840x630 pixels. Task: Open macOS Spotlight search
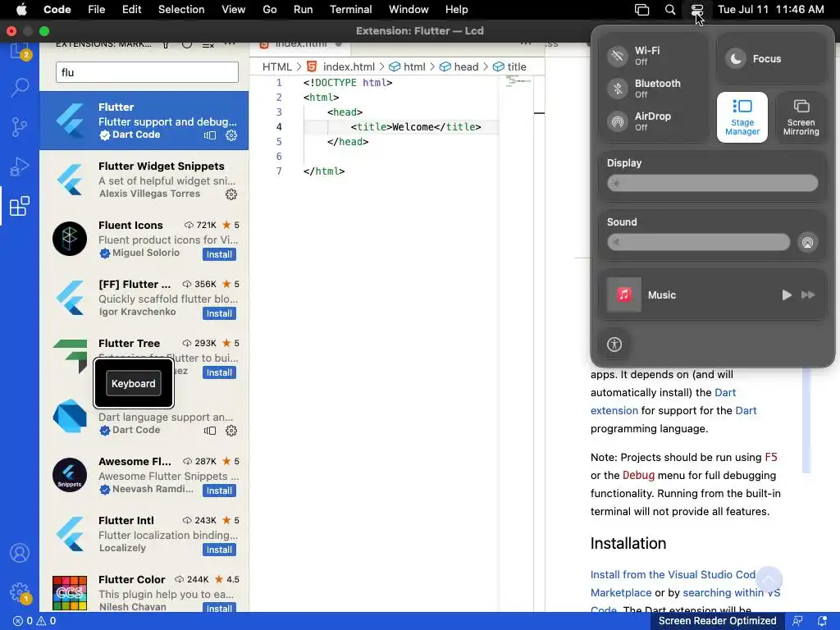(x=669, y=10)
